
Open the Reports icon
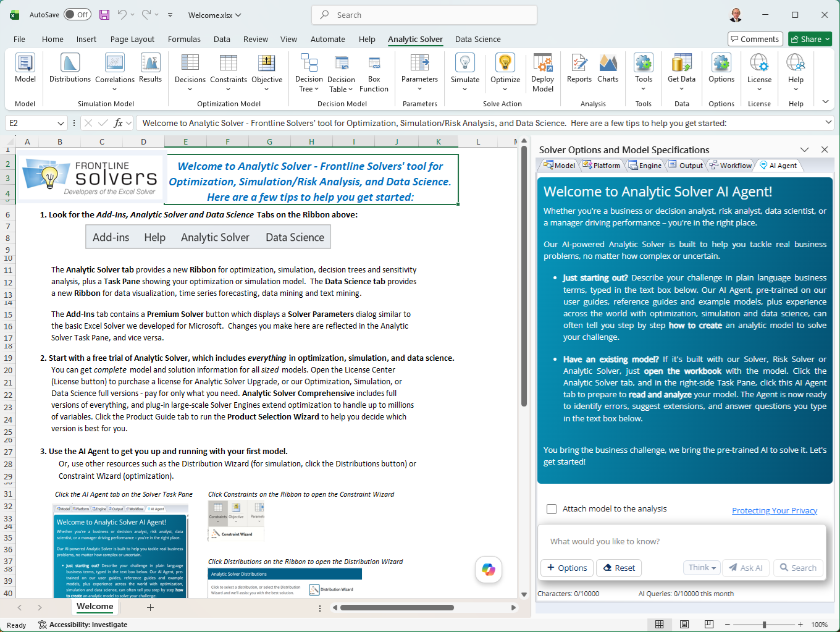click(579, 69)
